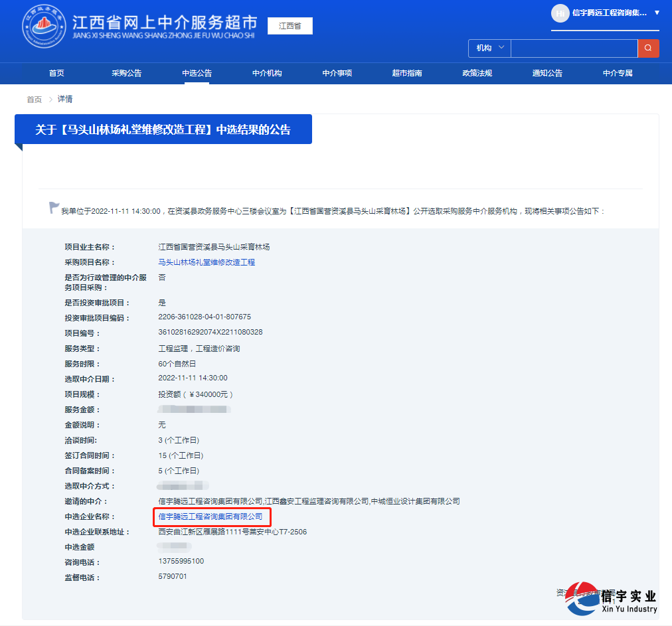672x626 pixels.
Task: Navigate to 政策法规
Action: click(477, 73)
